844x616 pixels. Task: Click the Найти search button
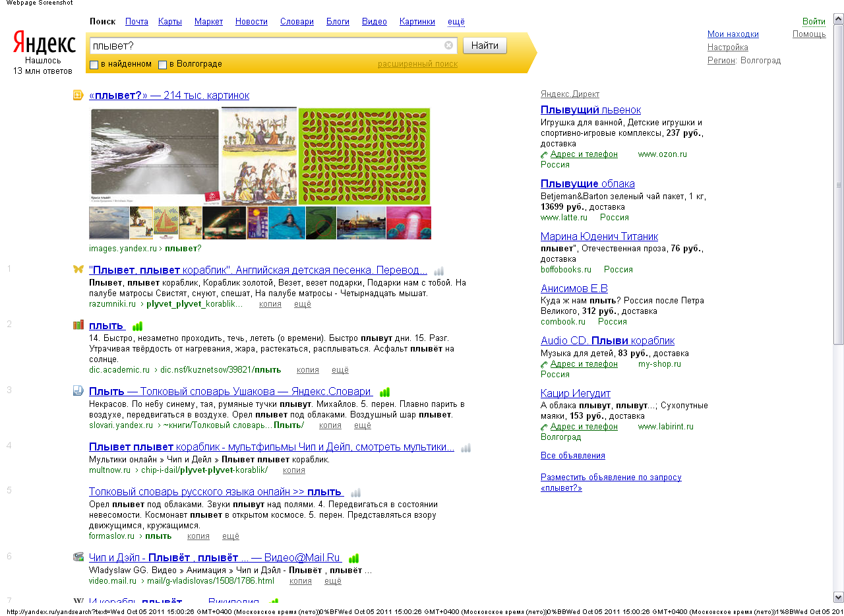click(485, 46)
